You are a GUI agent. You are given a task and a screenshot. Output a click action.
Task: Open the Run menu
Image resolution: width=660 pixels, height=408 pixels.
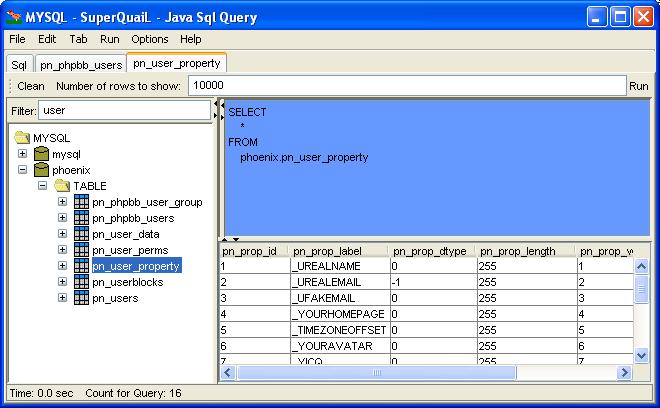(109, 39)
